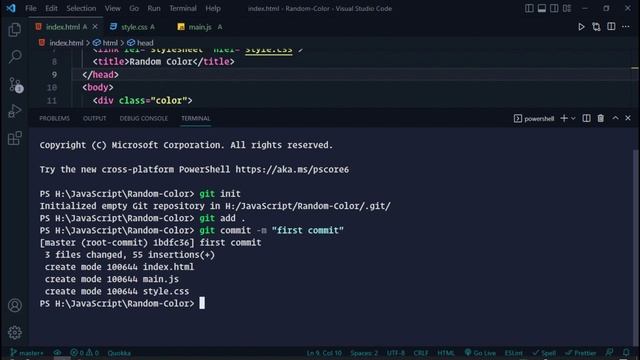
Task: Split the editor to the right
Action: coord(611,27)
